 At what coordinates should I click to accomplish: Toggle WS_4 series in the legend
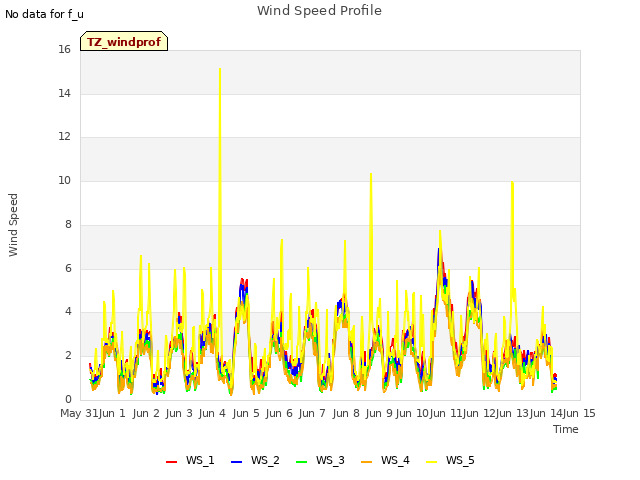[x=385, y=461]
